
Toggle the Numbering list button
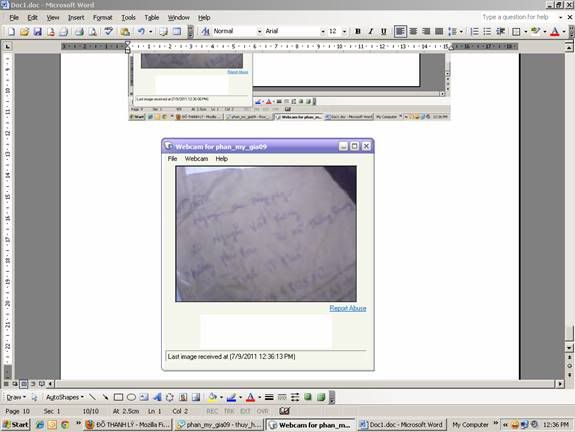click(x=475, y=32)
